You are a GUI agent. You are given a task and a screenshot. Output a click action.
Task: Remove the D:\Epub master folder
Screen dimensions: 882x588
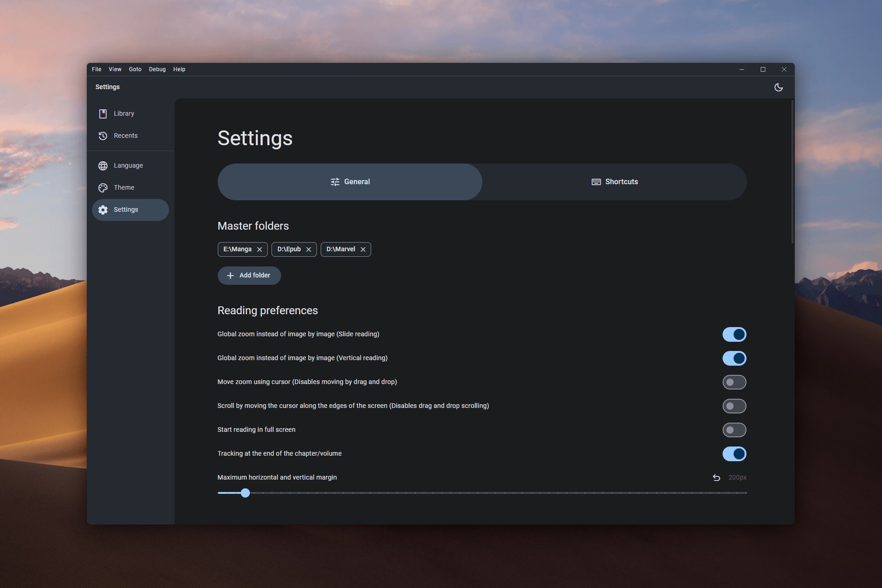pos(308,249)
